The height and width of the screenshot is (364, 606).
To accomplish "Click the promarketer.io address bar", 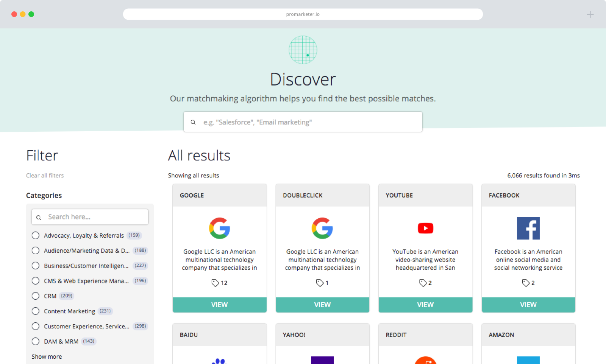I will point(303,14).
